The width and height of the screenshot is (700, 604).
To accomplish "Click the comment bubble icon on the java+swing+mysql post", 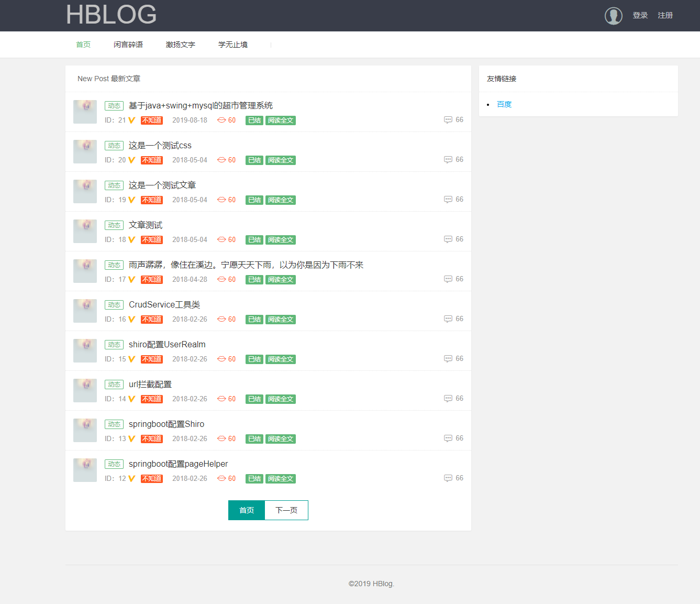I will [448, 119].
